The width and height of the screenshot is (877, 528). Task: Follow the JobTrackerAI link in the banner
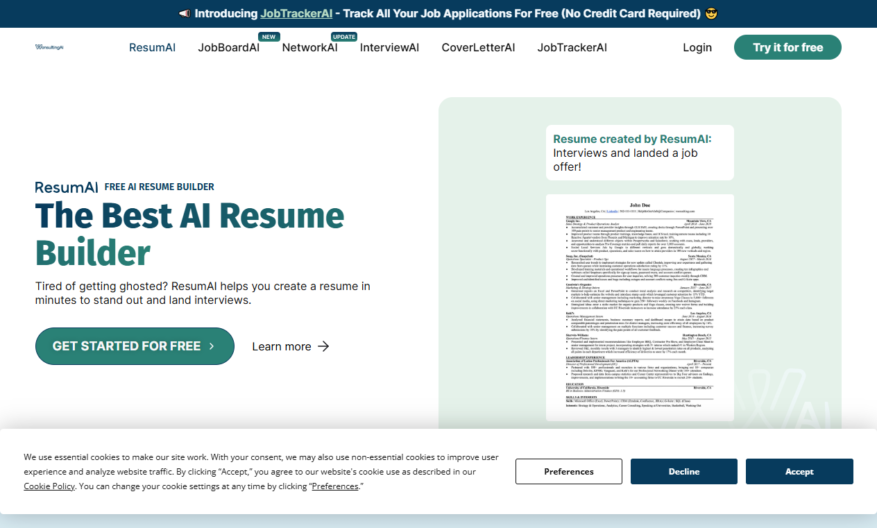pos(296,13)
